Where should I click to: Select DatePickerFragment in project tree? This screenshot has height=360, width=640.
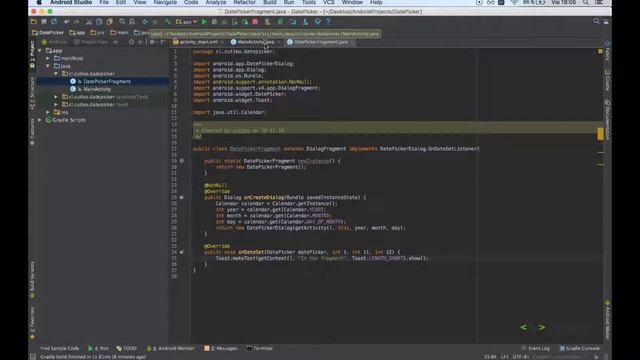tap(107, 82)
